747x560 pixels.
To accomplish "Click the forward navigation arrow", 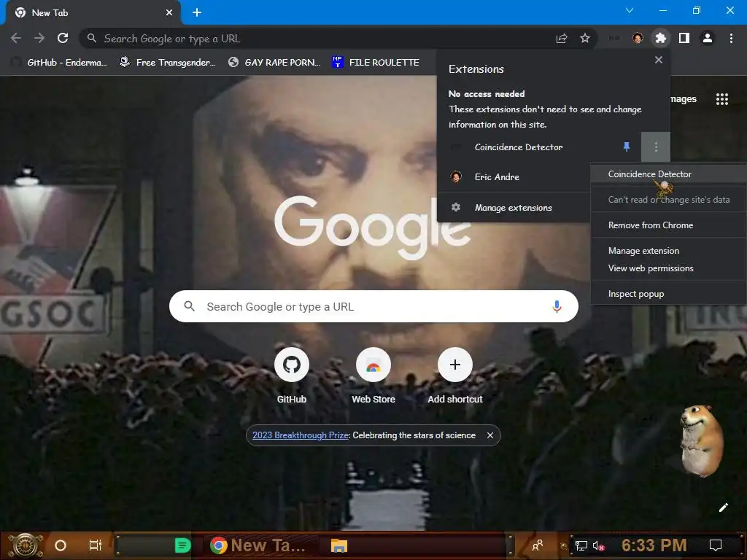I will click(x=39, y=38).
